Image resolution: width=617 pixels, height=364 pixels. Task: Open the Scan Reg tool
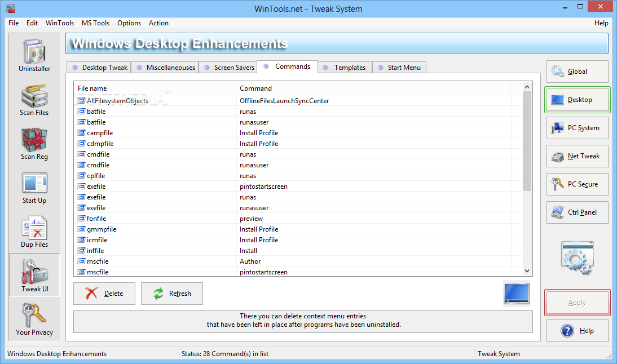pos(34,144)
